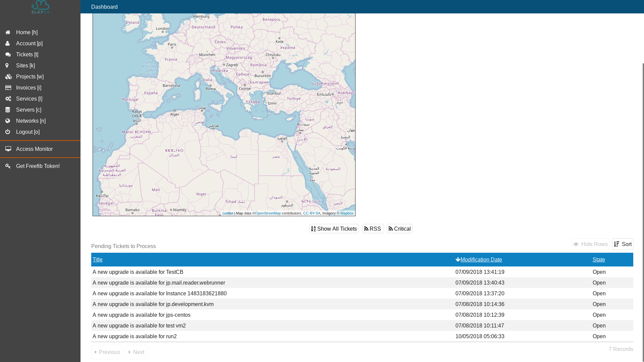Open the Critical RSS feed button
The height and width of the screenshot is (362, 644).
(399, 229)
